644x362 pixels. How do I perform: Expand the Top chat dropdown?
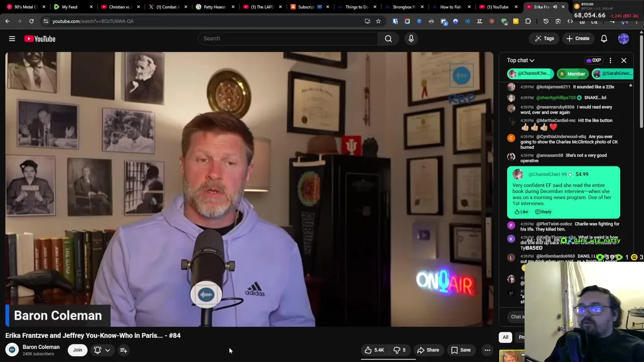coord(521,60)
